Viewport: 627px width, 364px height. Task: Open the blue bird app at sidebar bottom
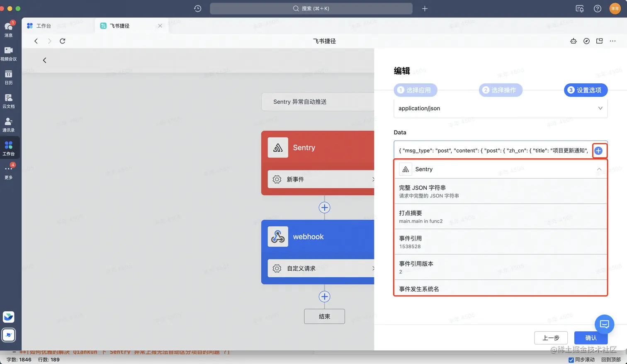point(9,317)
